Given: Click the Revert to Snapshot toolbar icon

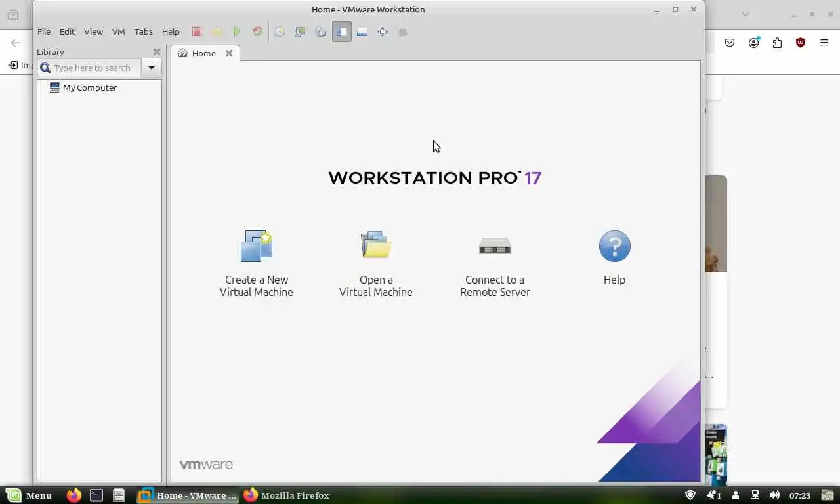Looking at the screenshot, I should point(300,31).
